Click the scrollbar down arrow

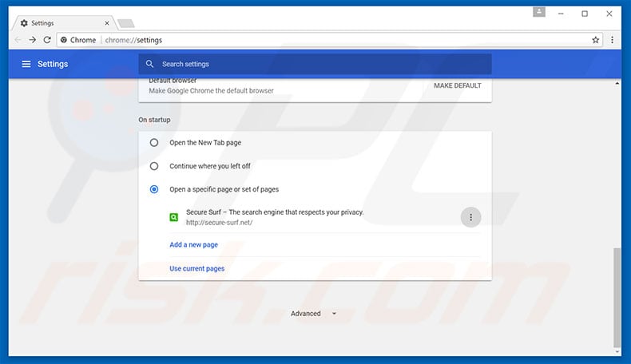[617, 351]
